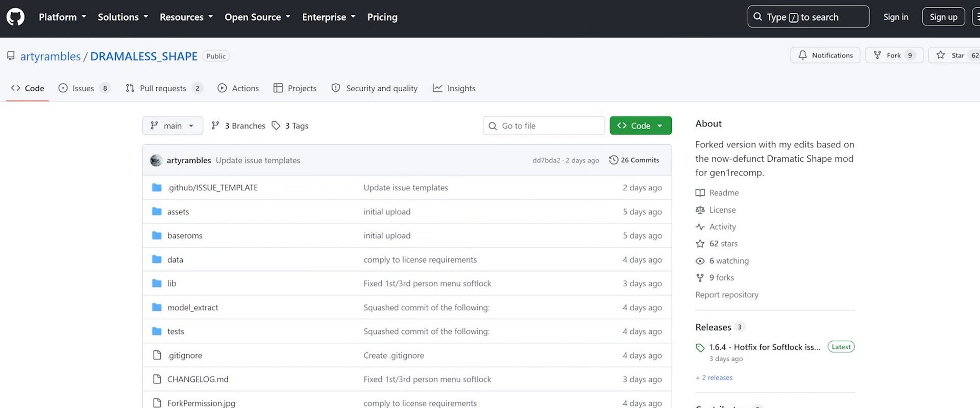Click the .gitignore file icon
Screen dimensions: 980x408
[x=157, y=355]
